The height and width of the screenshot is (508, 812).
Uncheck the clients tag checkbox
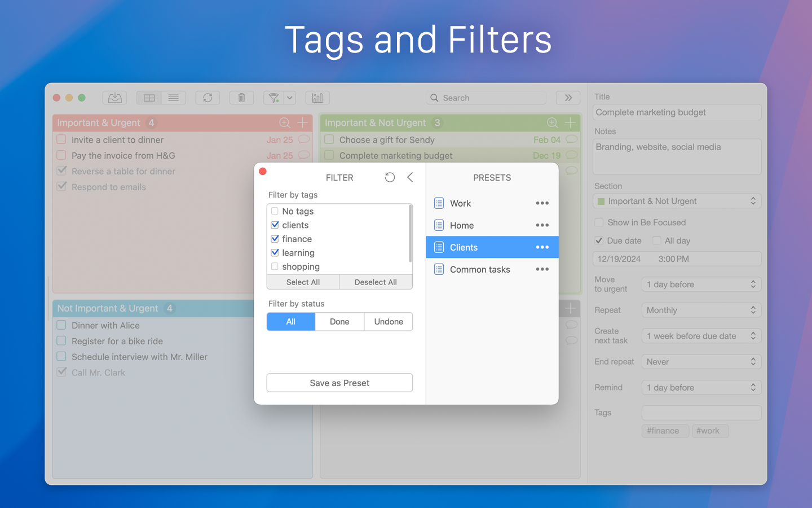pos(275,225)
